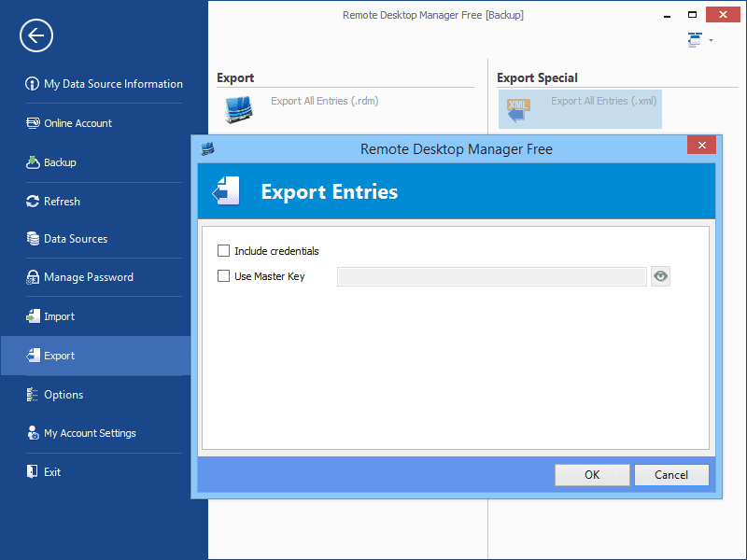Click the Backup cloud icon
Screen dimensions: 747x560
click(x=33, y=162)
